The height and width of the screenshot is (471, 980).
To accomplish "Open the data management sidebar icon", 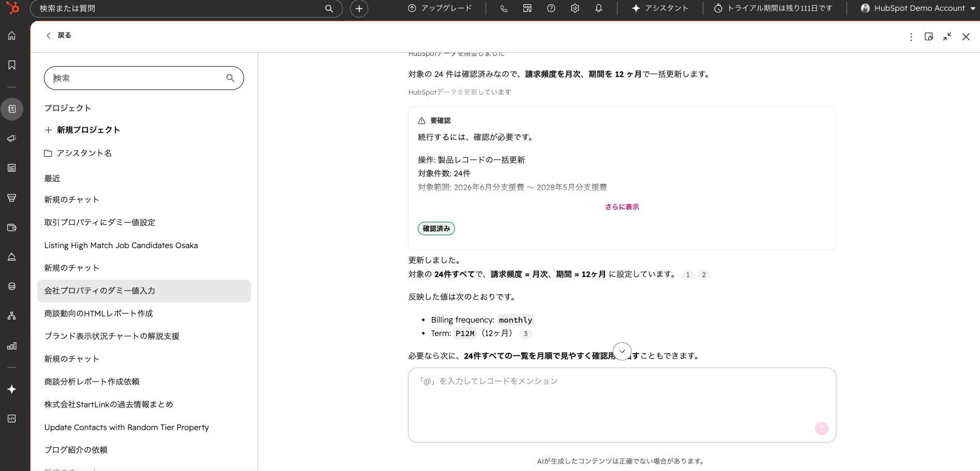I will (x=12, y=286).
